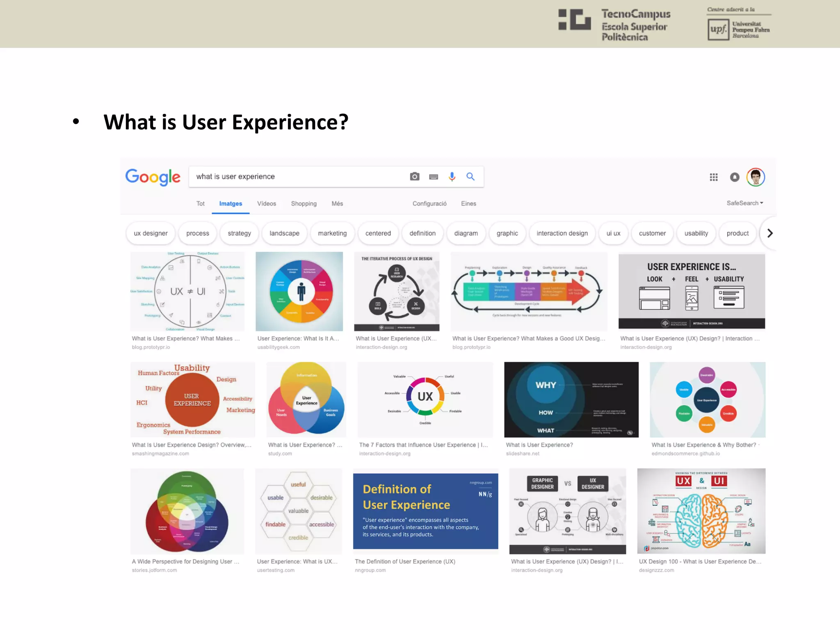The image size is (840, 630).
Task: Filter by marketing chip
Action: [x=332, y=233]
